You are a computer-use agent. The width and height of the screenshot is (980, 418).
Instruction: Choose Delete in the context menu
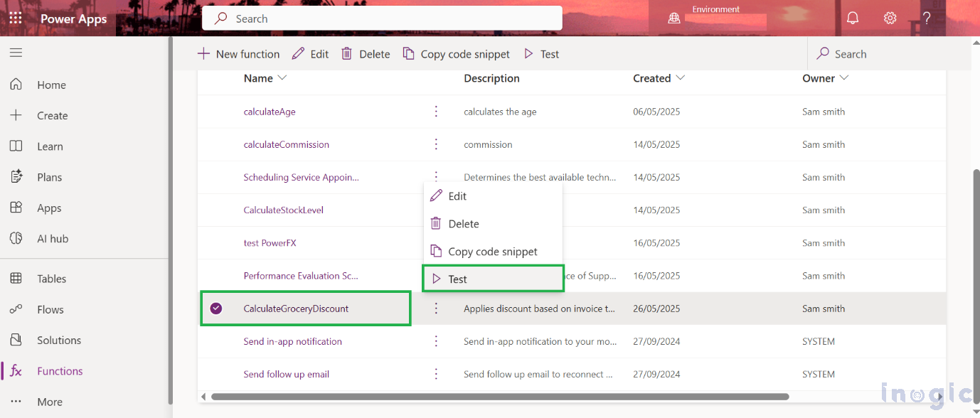click(x=493, y=224)
